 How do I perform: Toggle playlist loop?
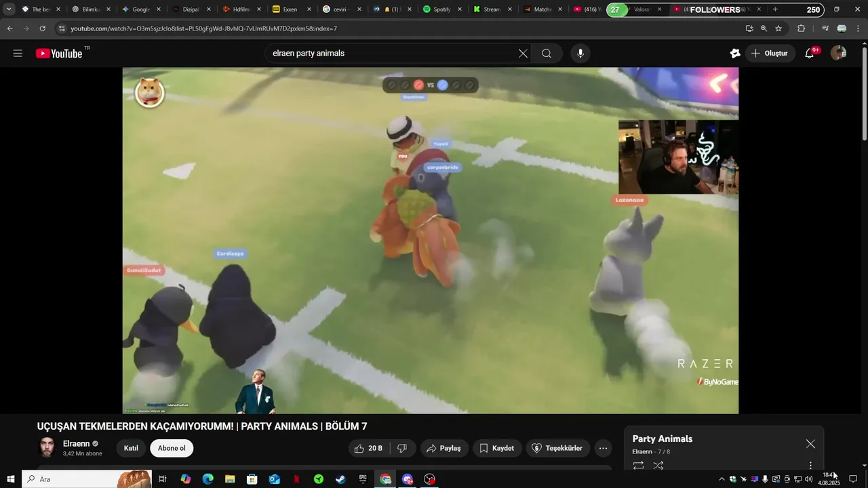tap(638, 466)
